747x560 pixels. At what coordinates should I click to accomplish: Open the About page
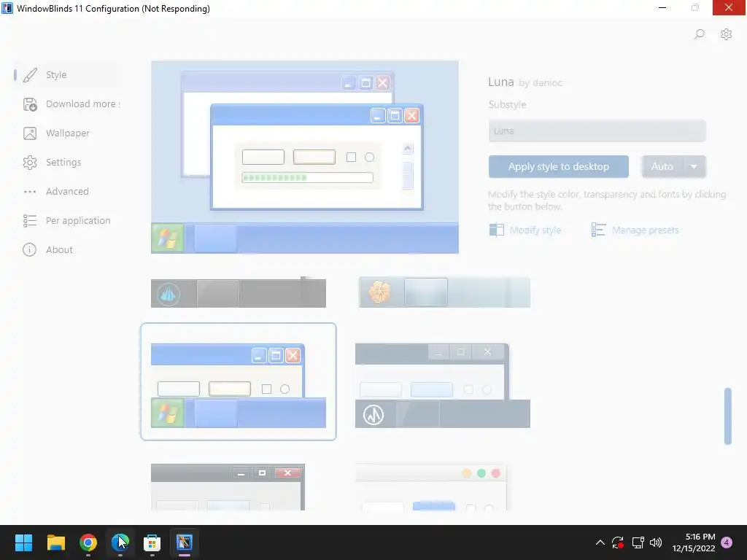[66, 250]
